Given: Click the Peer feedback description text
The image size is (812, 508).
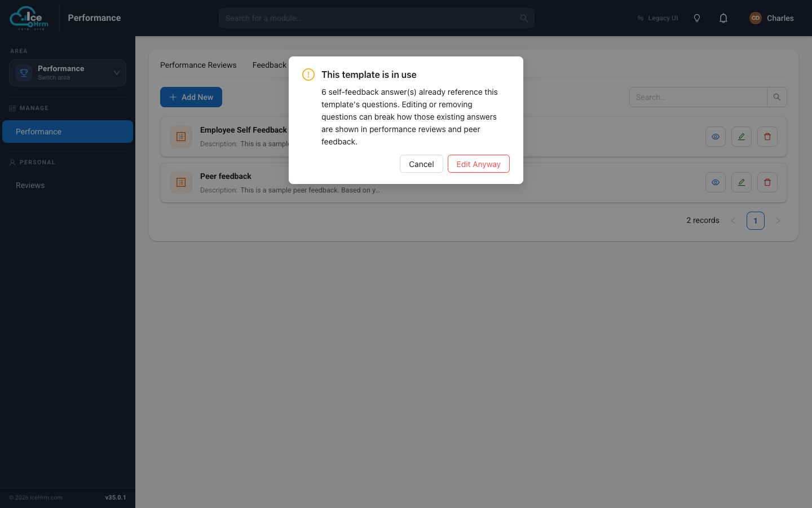Looking at the screenshot, I should click(x=310, y=190).
